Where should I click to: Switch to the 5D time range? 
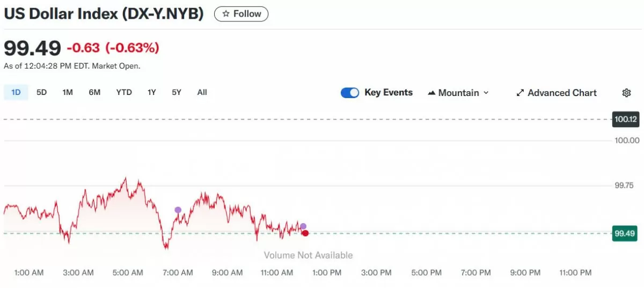[x=41, y=92]
